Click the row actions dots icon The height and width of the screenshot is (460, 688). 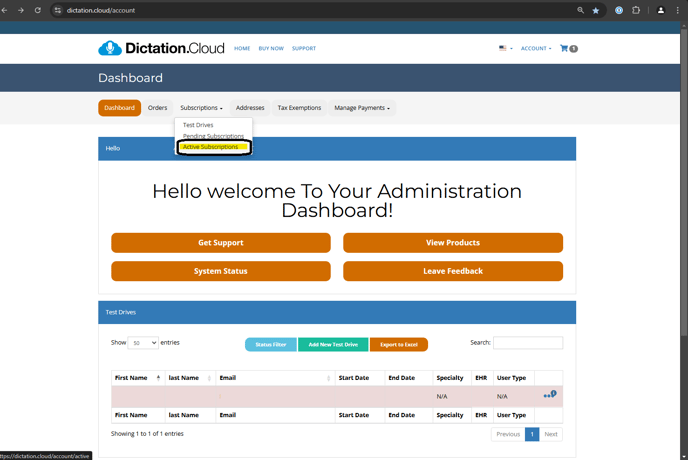[549, 395]
